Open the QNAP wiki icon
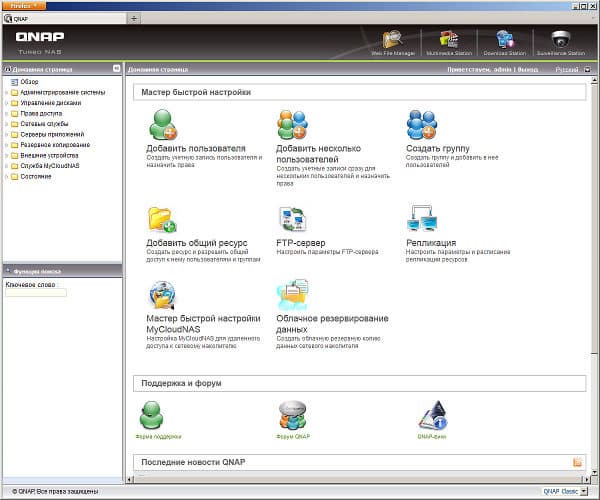The image size is (600, 500). coord(433,415)
